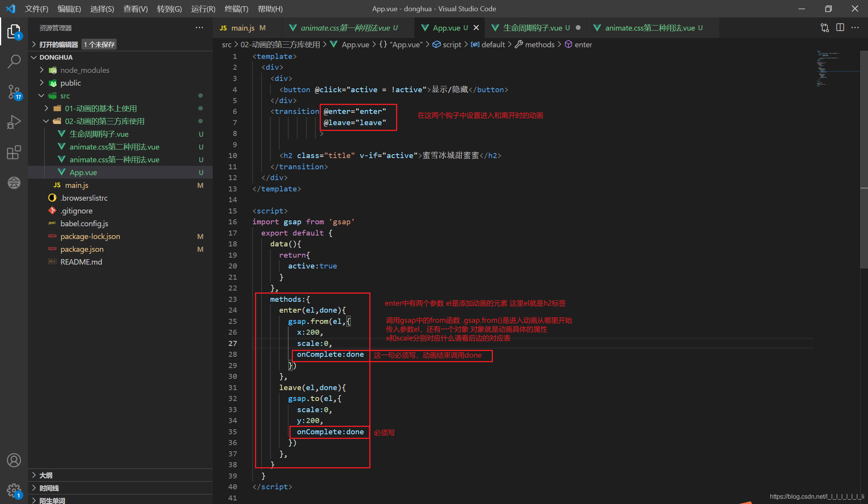
Task: Open animate.css第二种用法.vue in file tree
Action: click(121, 146)
